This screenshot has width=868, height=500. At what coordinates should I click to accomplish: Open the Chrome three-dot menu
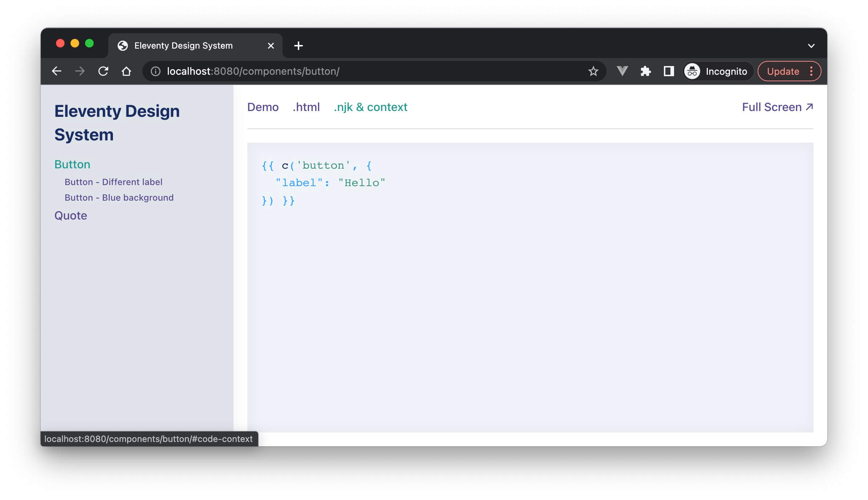811,71
